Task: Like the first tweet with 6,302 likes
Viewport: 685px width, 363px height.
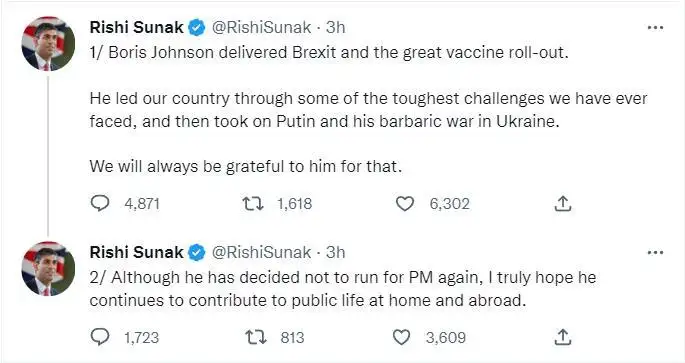Action: point(405,204)
